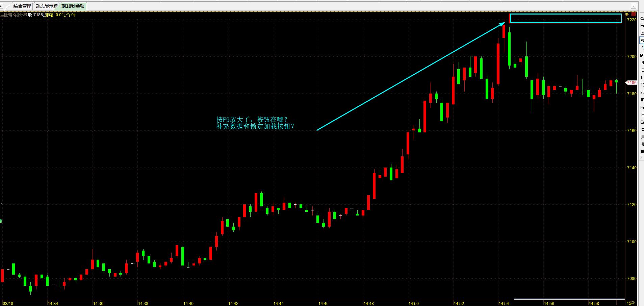Click the 7160 price axis label
644x306 pixels.
(632, 131)
